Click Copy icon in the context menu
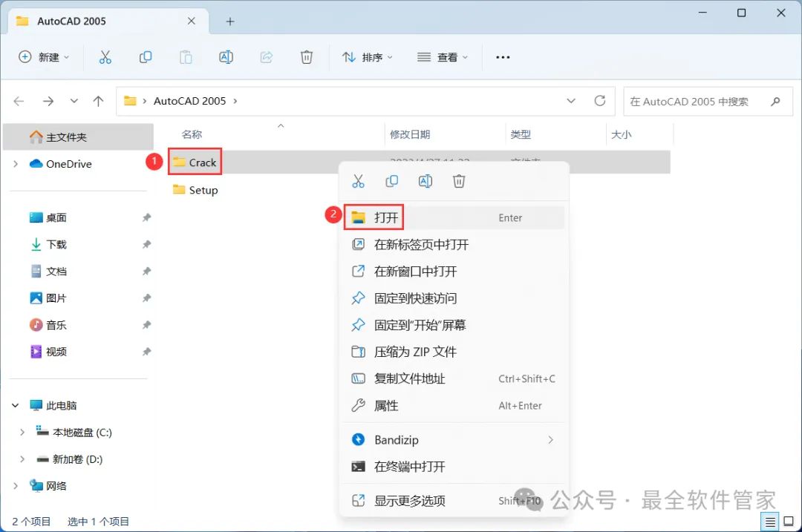Viewport: 802px width, 532px height. point(392,182)
